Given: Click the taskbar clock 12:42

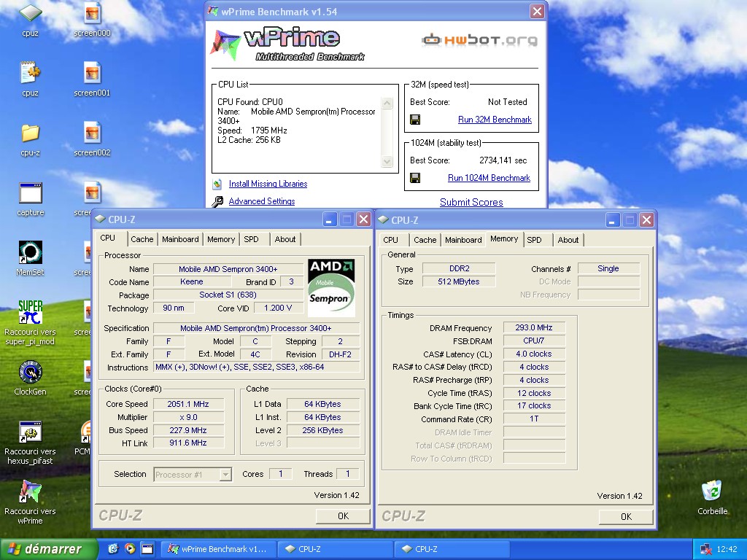Looking at the screenshot, I should (x=727, y=550).
